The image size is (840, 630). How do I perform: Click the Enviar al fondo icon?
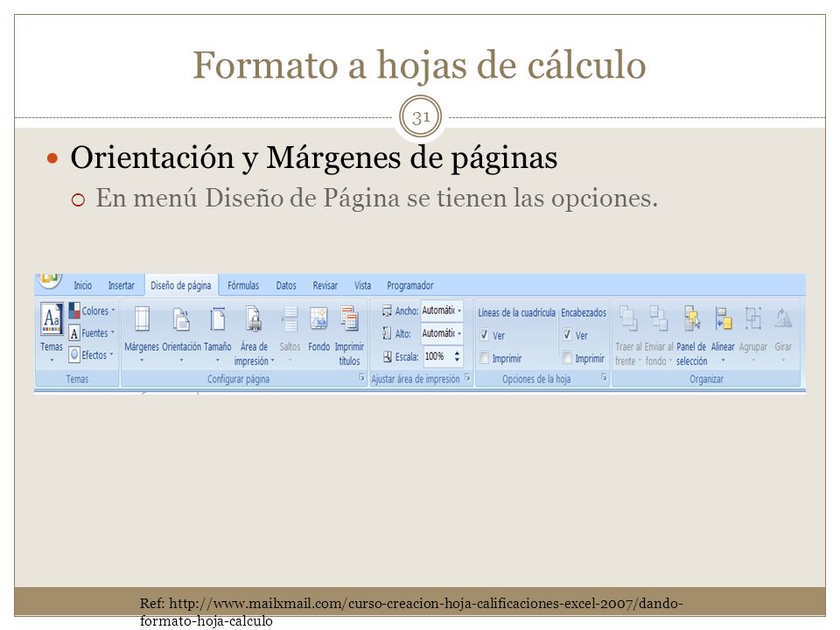click(x=658, y=318)
